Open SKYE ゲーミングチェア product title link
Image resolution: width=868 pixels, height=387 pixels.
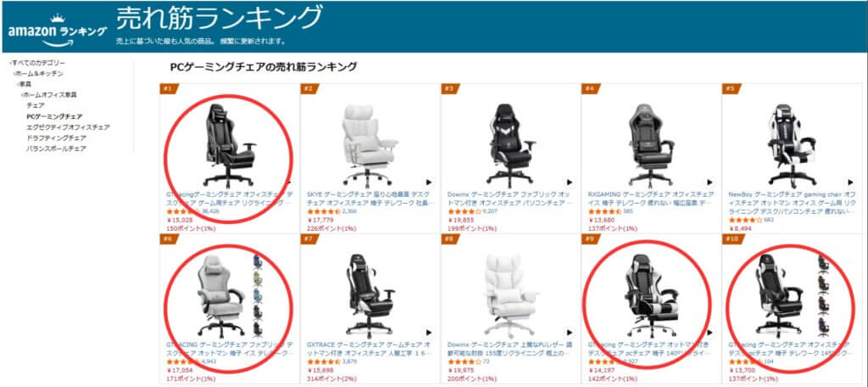coord(364,199)
